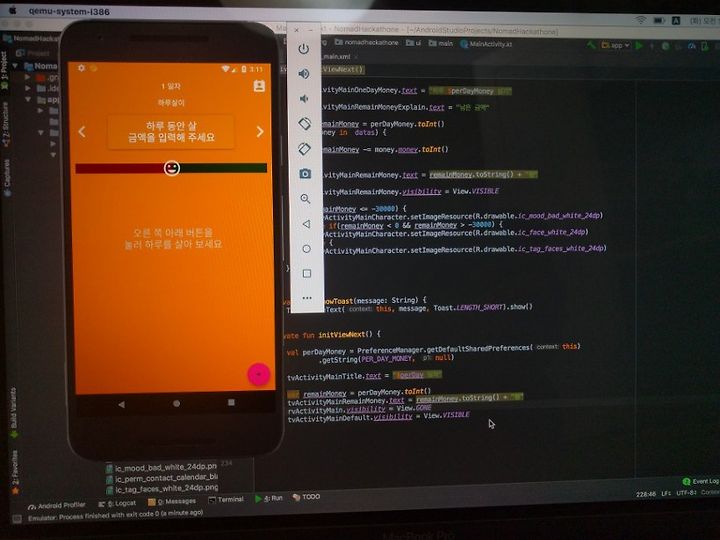Tap the phone's on-screen back button
This screenshot has height=540, width=720.
pyautogui.click(x=121, y=405)
